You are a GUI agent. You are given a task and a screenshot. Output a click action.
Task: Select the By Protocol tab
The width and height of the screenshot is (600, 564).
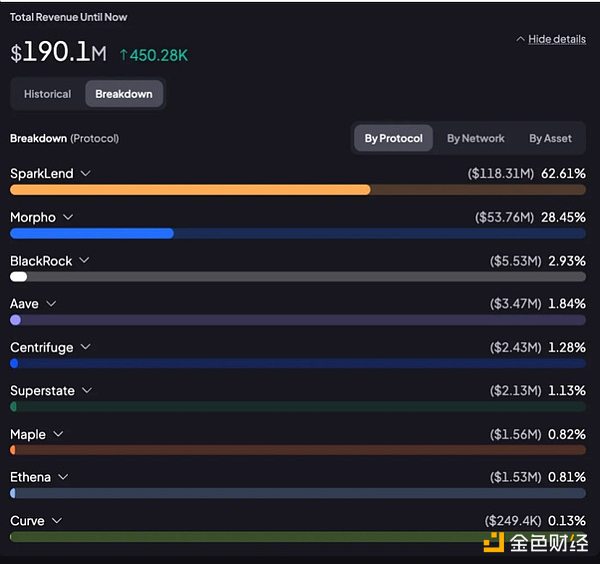click(x=393, y=138)
